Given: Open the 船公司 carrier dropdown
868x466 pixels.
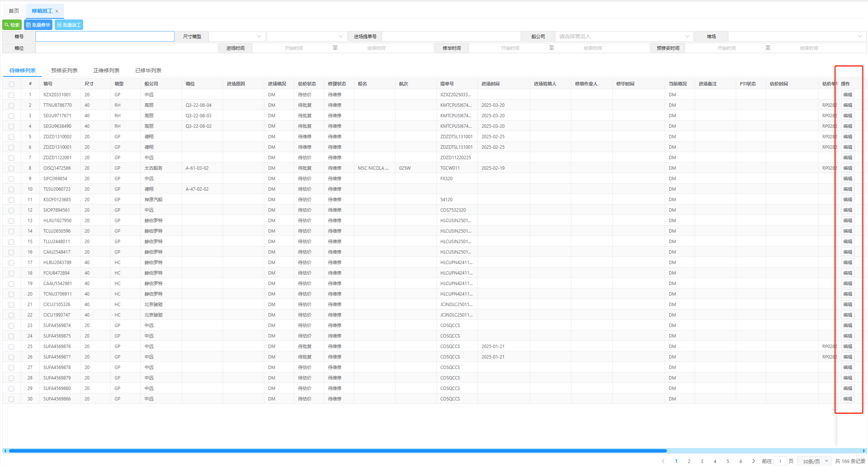Looking at the screenshot, I should 623,36.
